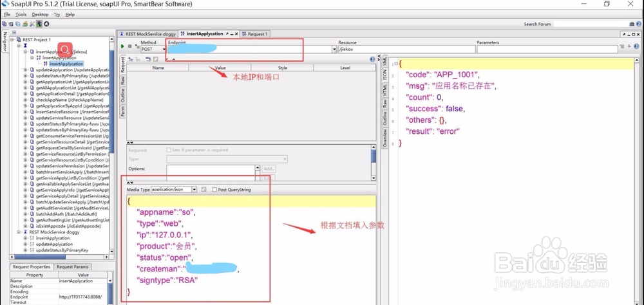Click the round black icon ending main toolbar
The width and height of the screenshot is (644, 305).
tap(46, 24)
